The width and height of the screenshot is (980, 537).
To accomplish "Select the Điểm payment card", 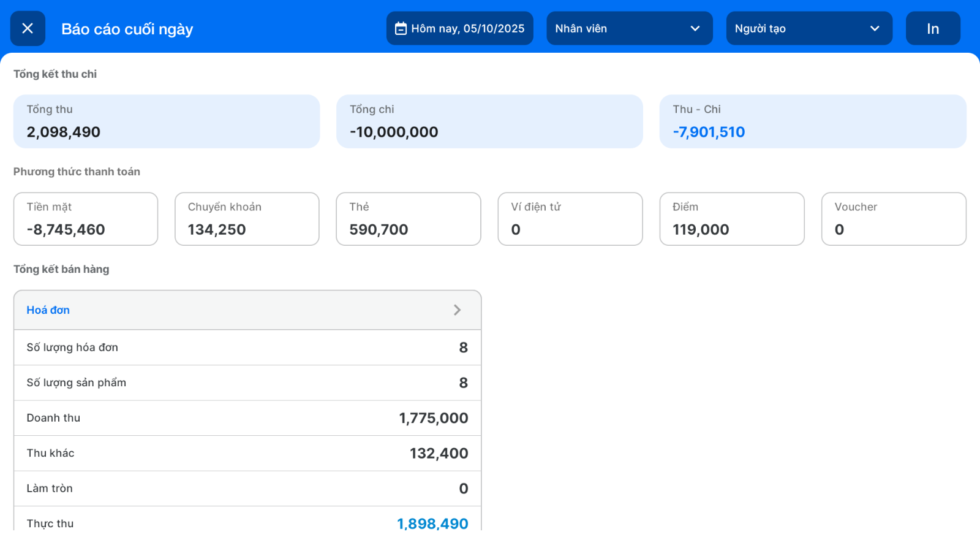I will pos(731,219).
